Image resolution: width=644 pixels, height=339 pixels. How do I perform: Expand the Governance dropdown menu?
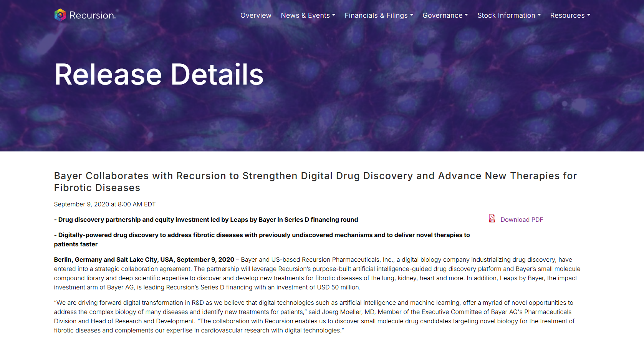[445, 15]
